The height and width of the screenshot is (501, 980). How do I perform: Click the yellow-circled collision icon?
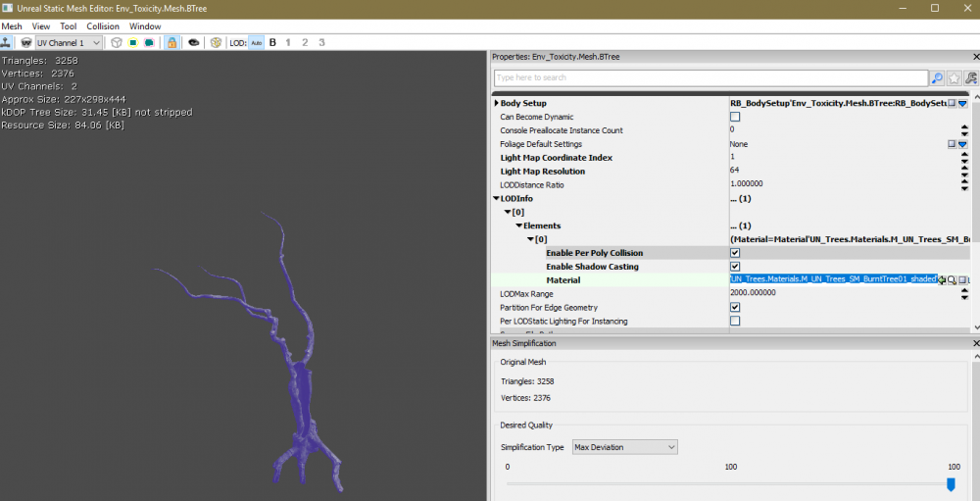[132, 42]
